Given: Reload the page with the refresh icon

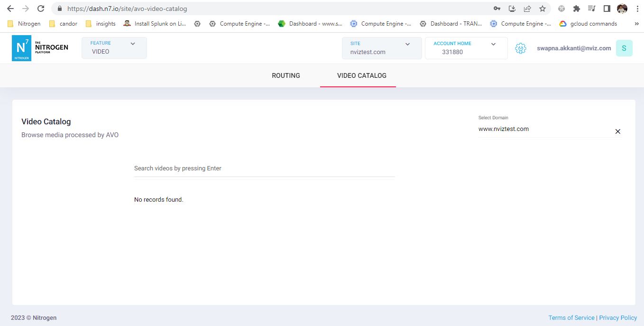Looking at the screenshot, I should (x=40, y=8).
